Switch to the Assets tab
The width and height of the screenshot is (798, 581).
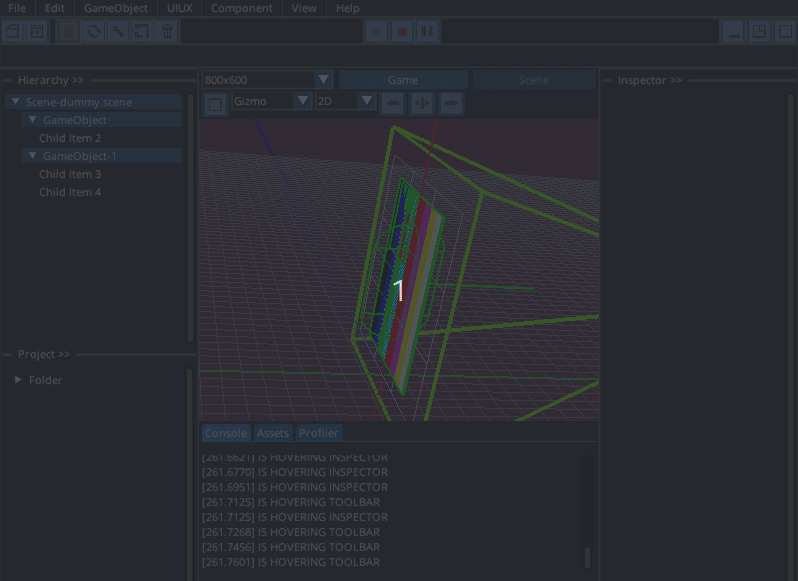[x=272, y=433]
